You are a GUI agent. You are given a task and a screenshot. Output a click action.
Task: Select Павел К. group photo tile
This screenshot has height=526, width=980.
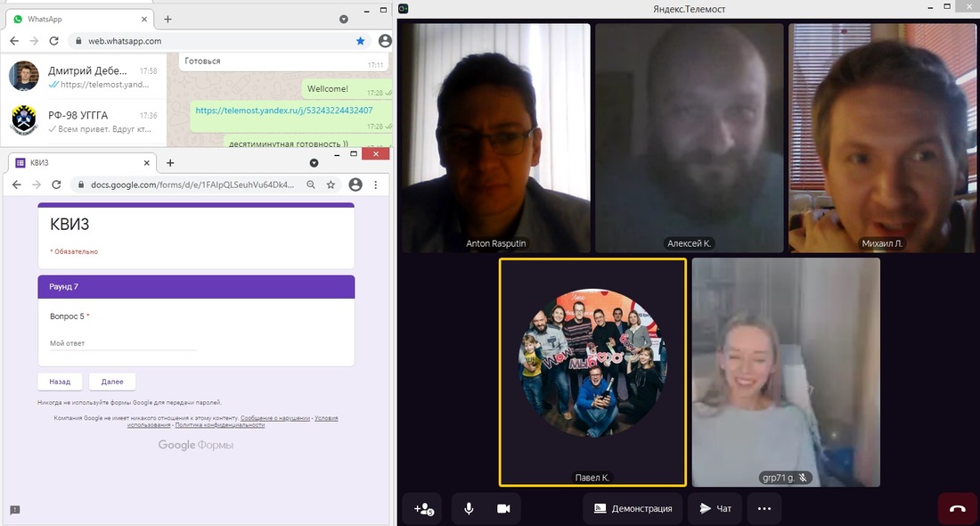pyautogui.click(x=592, y=372)
